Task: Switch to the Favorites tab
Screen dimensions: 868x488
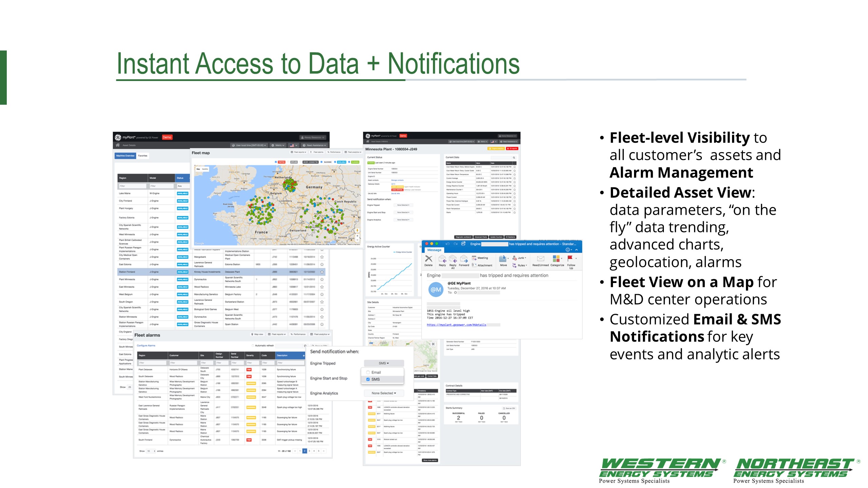Action: [143, 156]
